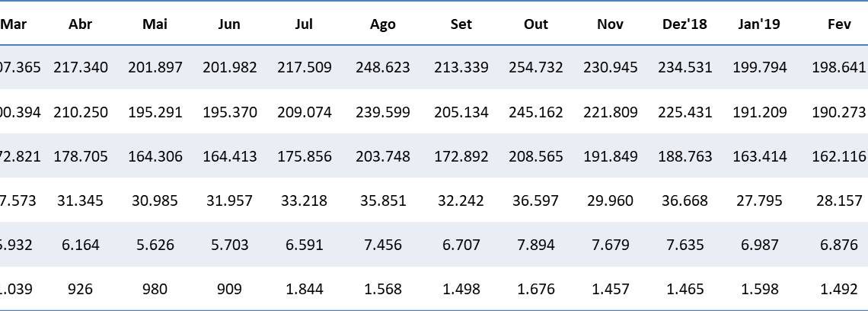Click the 248.623 value in Ago column
The height and width of the screenshot is (311, 868).
click(x=383, y=67)
